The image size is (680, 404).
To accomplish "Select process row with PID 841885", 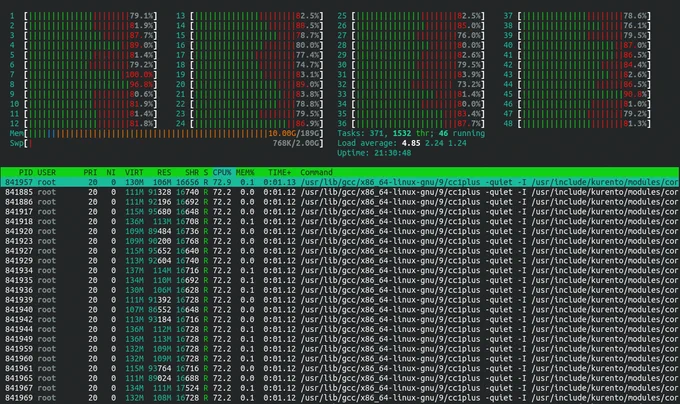I will [x=340, y=192].
